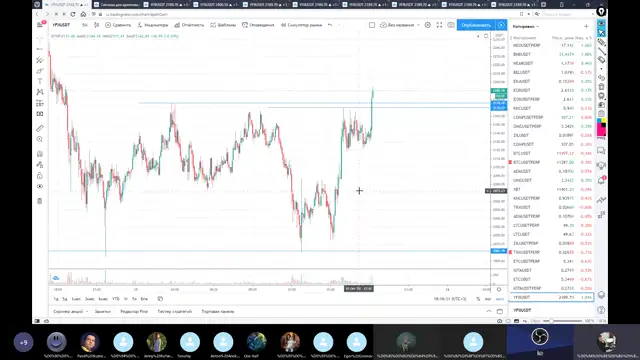Select the Все (All) date range button

[144, 299]
